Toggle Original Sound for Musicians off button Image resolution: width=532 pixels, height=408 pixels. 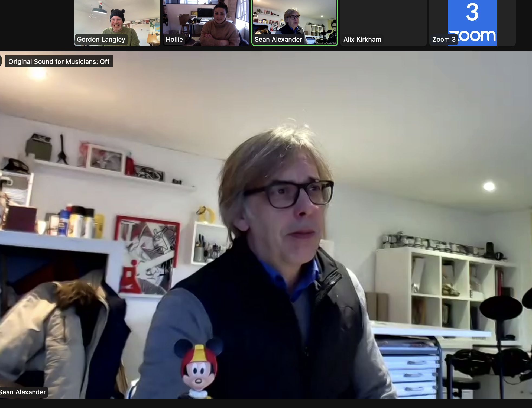[x=59, y=61]
